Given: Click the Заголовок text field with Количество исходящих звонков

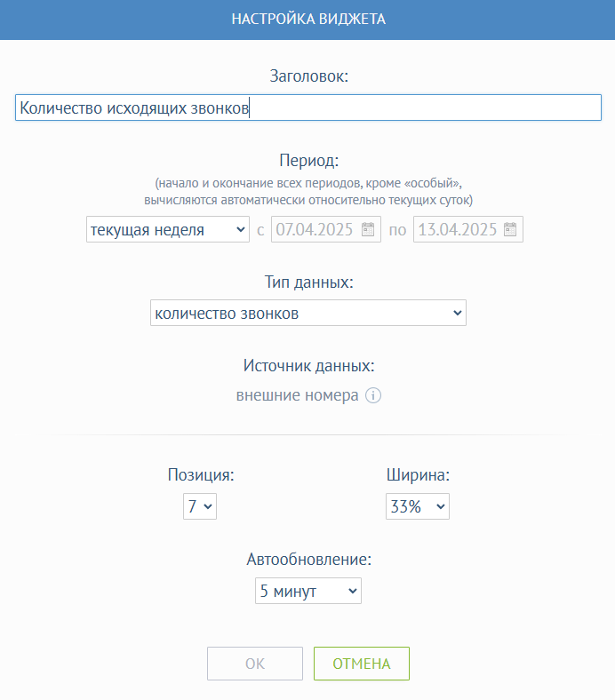Looking at the screenshot, I should click(308, 107).
